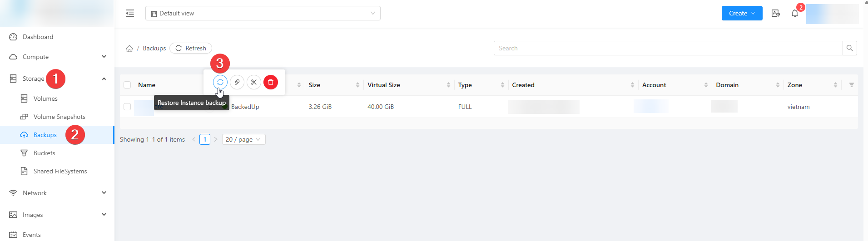Open the notifications bell icon
Image resolution: width=868 pixels, height=241 pixels.
tap(795, 14)
